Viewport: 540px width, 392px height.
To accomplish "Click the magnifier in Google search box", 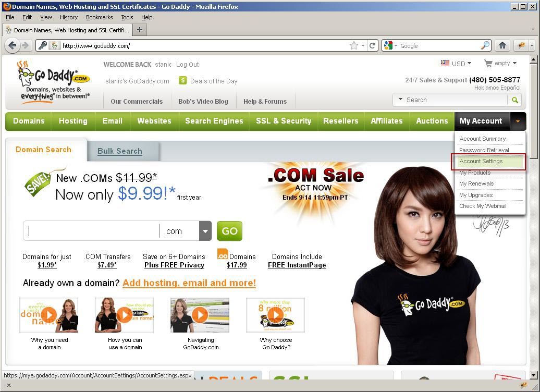I will [485, 45].
